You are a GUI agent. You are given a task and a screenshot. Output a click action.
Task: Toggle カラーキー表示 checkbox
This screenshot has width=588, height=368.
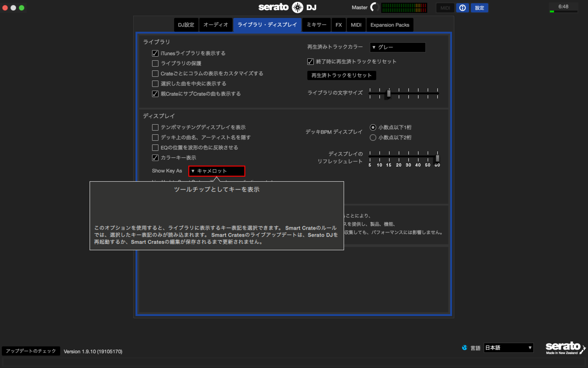(x=155, y=158)
